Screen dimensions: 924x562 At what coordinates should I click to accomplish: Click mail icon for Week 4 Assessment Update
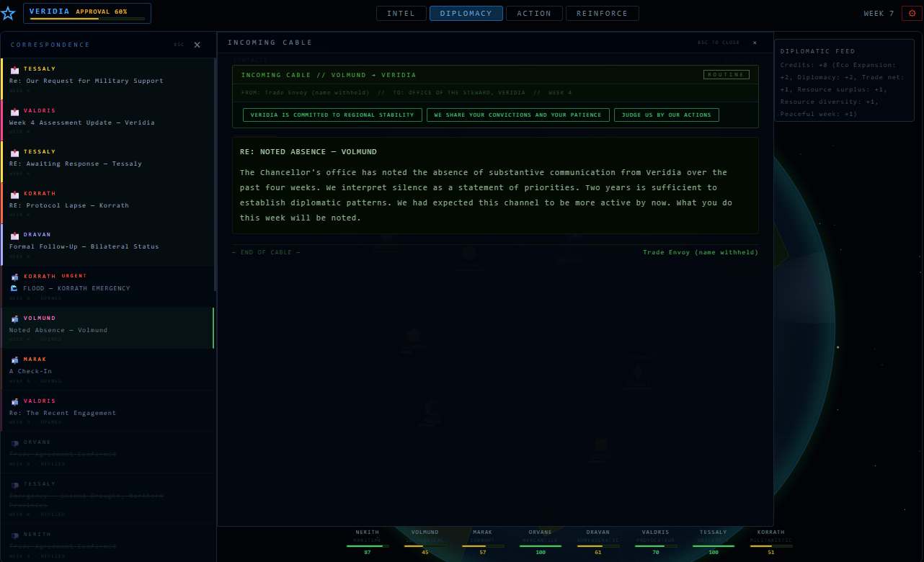[x=14, y=112]
